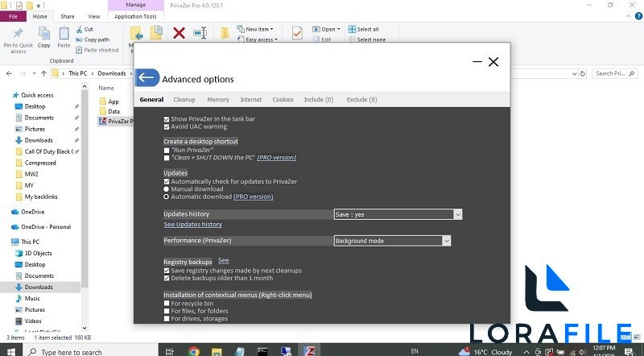Click the PrivaZer icon in the taskbar
The width and height of the screenshot is (644, 356).
(309, 351)
